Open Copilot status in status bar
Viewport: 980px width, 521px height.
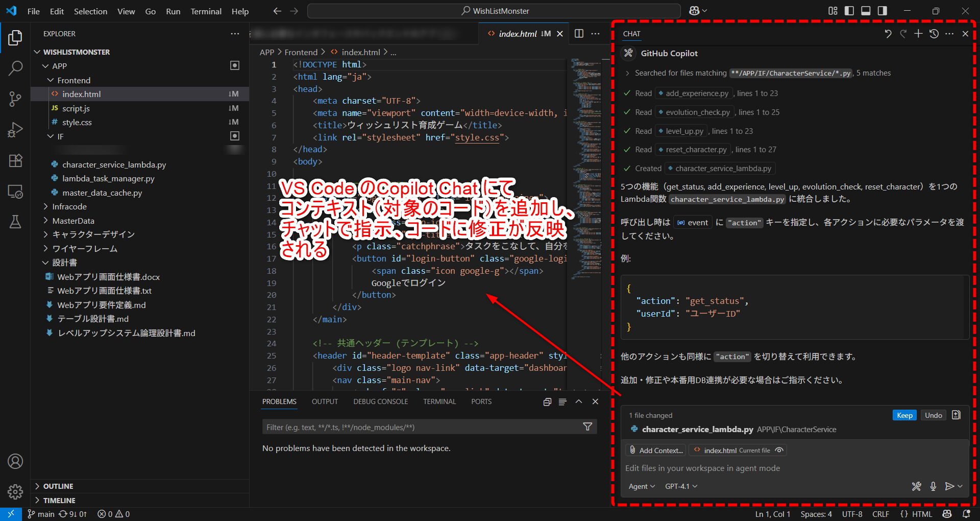click(x=947, y=514)
